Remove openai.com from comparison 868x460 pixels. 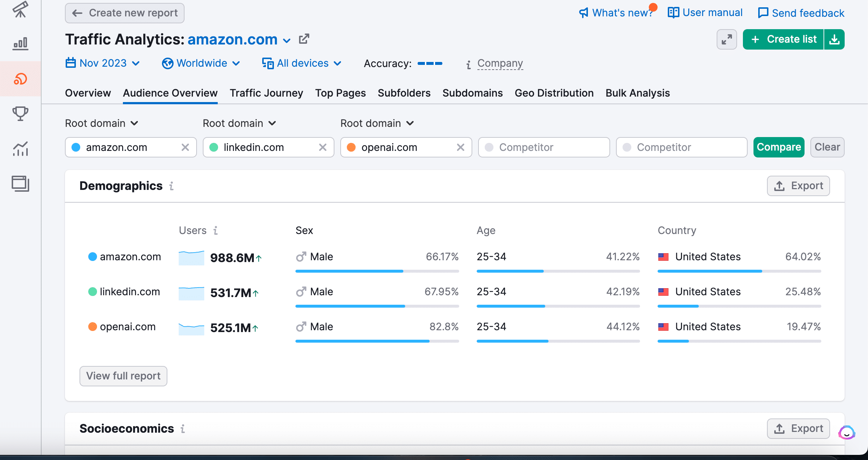(x=461, y=147)
